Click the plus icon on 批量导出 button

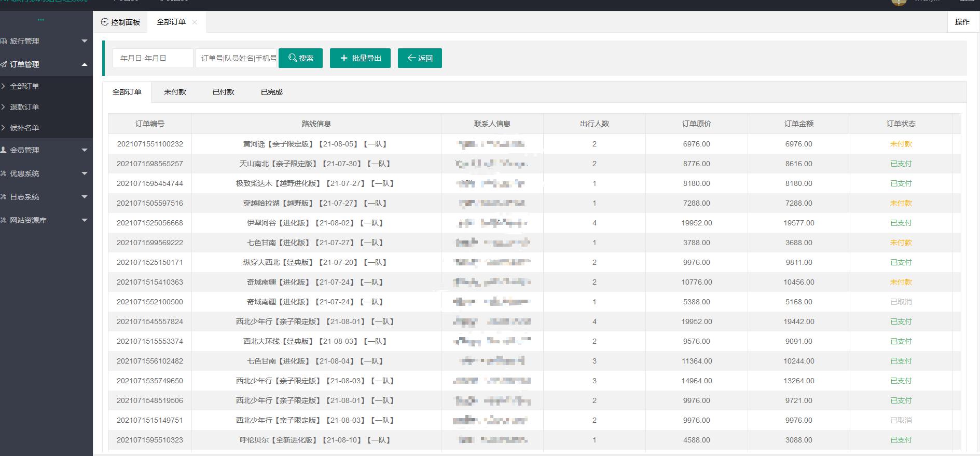coord(344,58)
